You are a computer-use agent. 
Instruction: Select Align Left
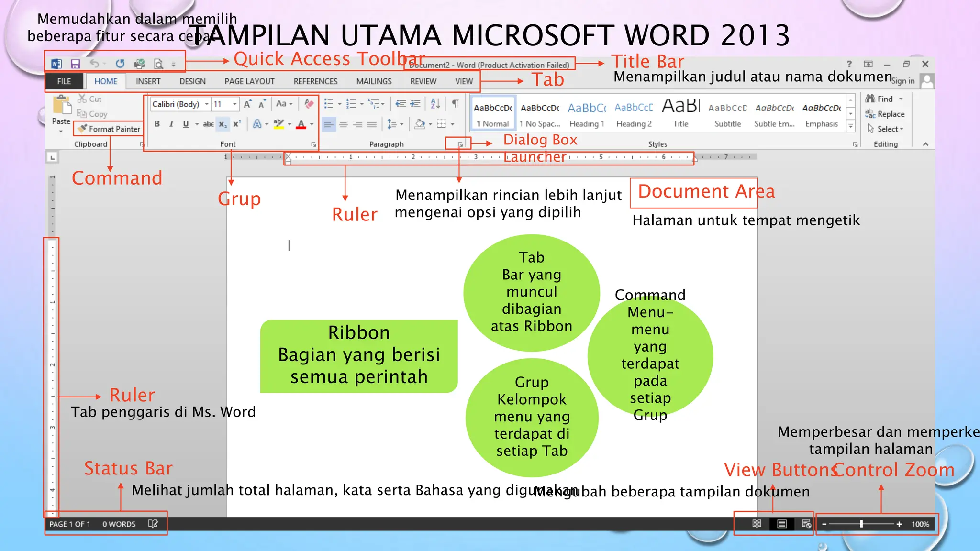[x=329, y=124]
